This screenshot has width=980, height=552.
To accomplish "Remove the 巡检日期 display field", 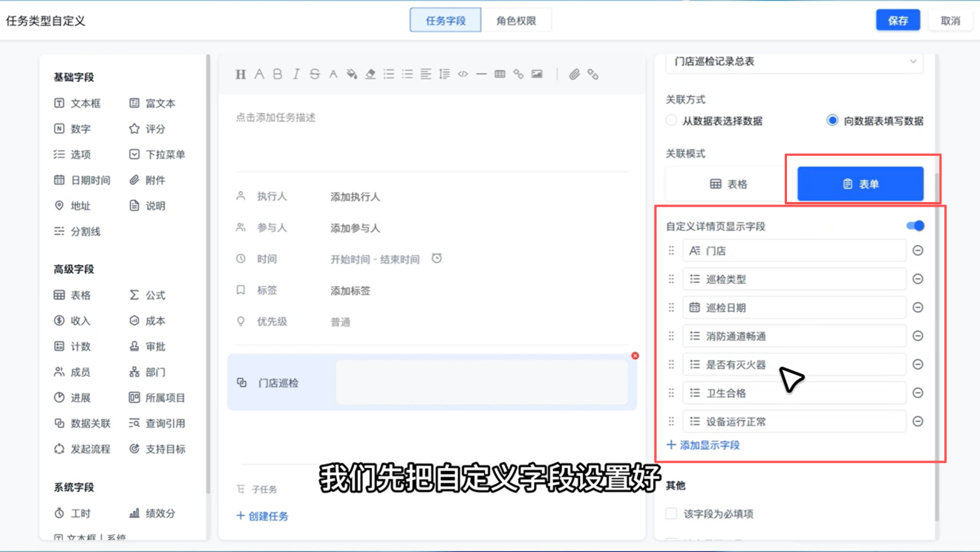I will (918, 308).
